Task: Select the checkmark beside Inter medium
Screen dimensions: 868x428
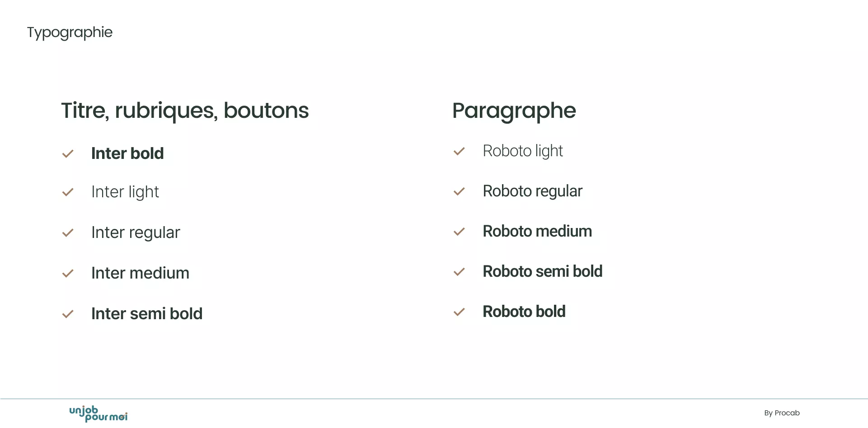Action: click(x=68, y=274)
